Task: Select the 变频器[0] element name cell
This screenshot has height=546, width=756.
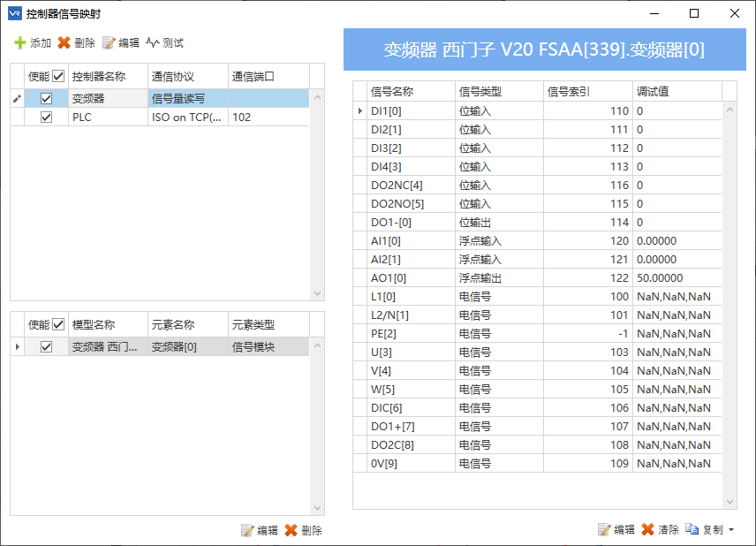Action: pyautogui.click(x=188, y=347)
